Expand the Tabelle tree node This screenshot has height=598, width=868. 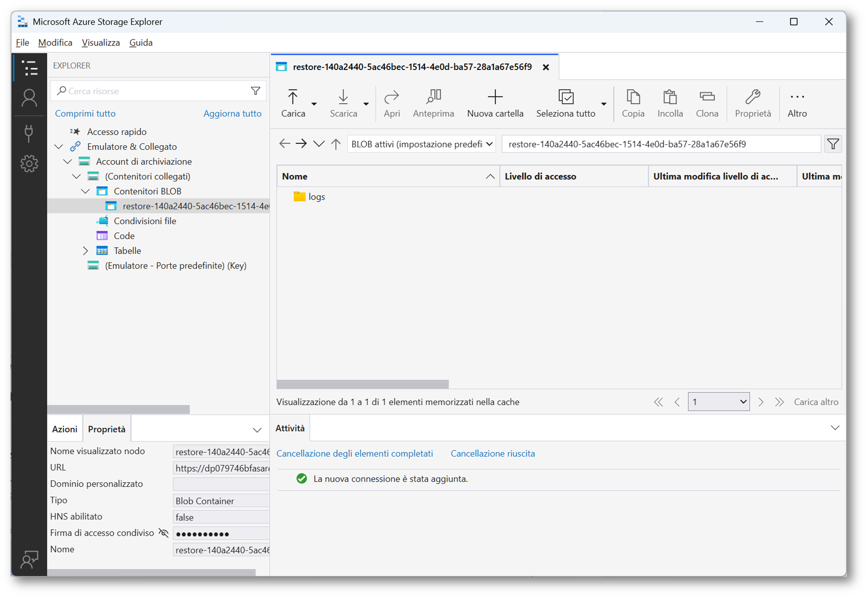click(85, 251)
